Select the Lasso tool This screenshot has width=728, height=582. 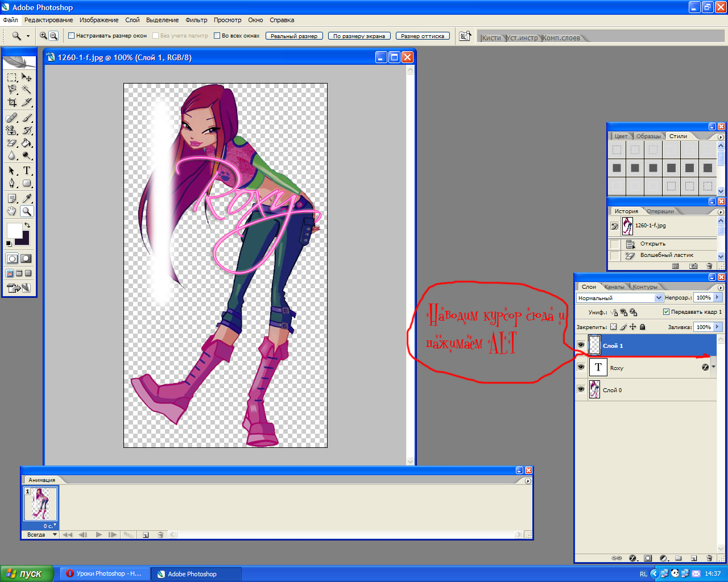pos(12,89)
